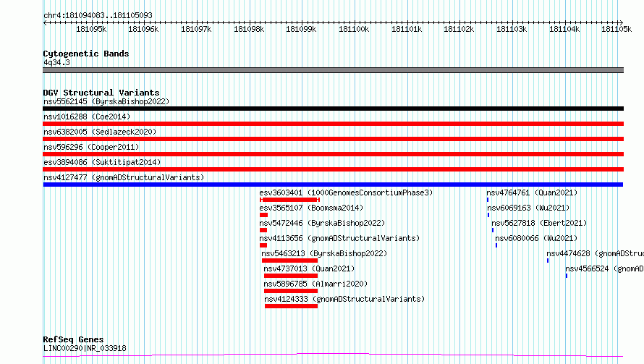Open nsv6382005 (Sedlazeck2020) variant label
Screen dimensions: 644x364
click(100, 132)
